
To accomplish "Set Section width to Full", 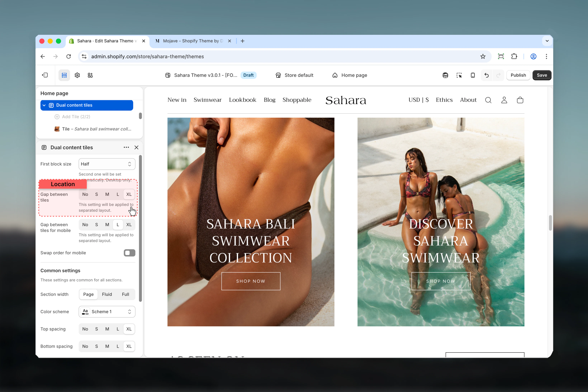I will (x=125, y=294).
